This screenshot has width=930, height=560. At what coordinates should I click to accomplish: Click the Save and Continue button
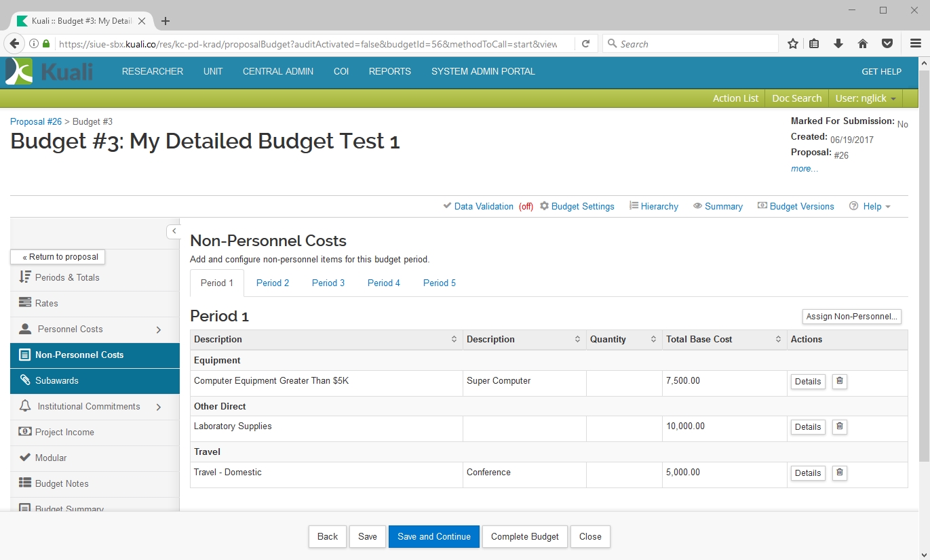coord(434,536)
